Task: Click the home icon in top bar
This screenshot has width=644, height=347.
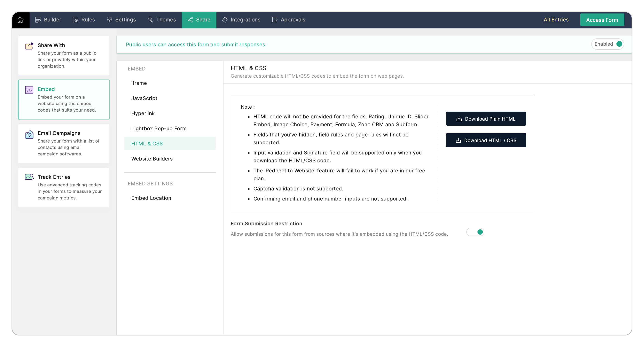Action: (20, 20)
